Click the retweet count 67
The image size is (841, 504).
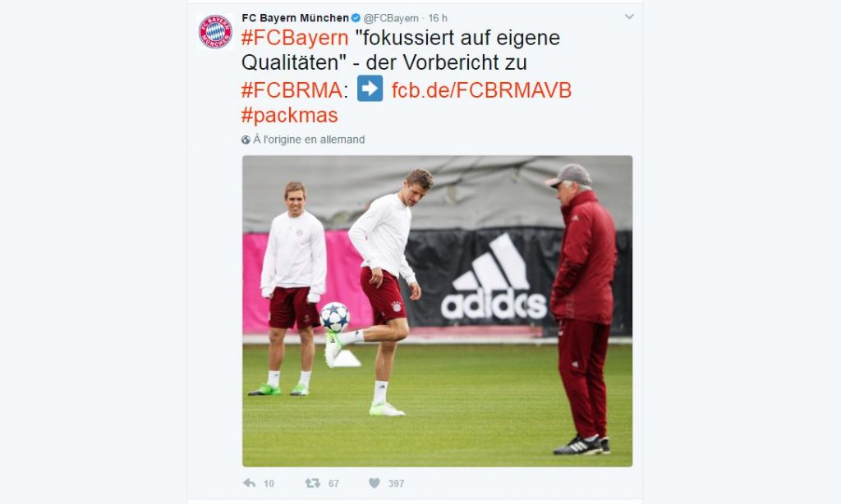(x=333, y=483)
